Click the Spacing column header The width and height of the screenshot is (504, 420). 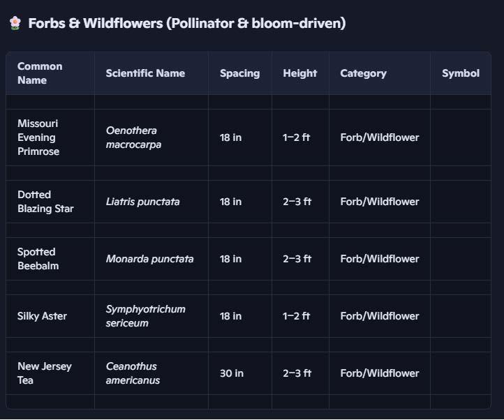tap(240, 73)
